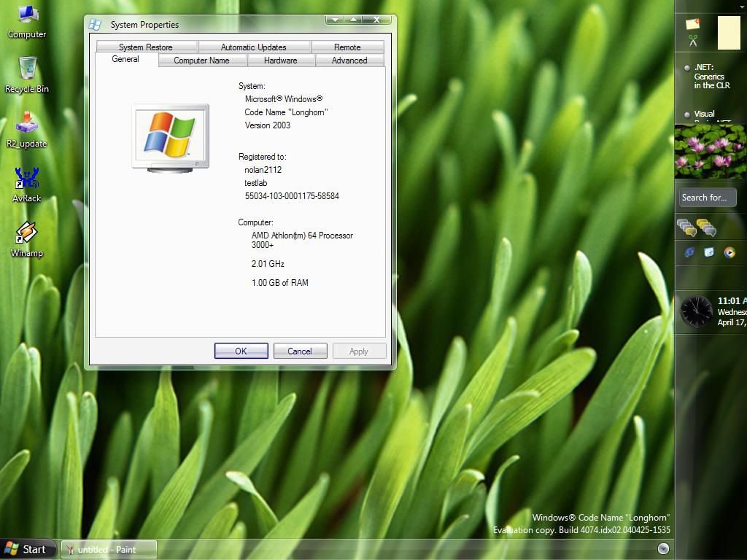The height and width of the screenshot is (560, 747).
Task: Click the scissors icon in sidebar
Action: point(693,41)
